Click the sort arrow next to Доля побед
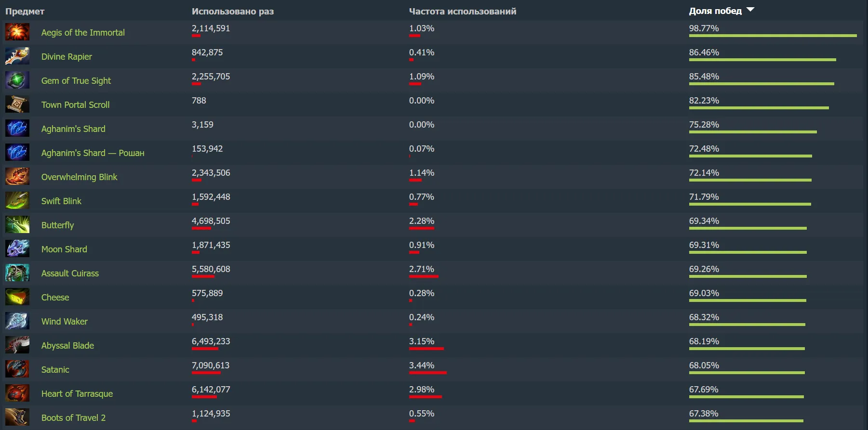Viewport: 868px width, 430px height. click(750, 9)
